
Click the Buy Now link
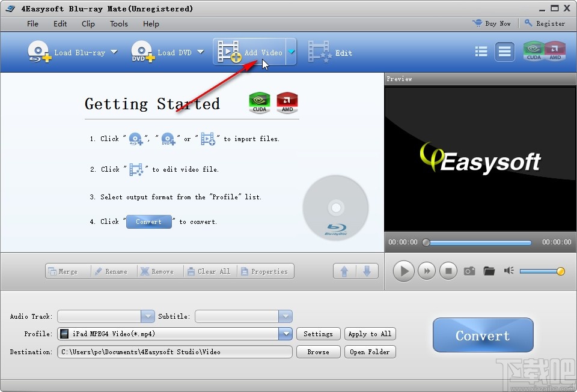pos(492,23)
